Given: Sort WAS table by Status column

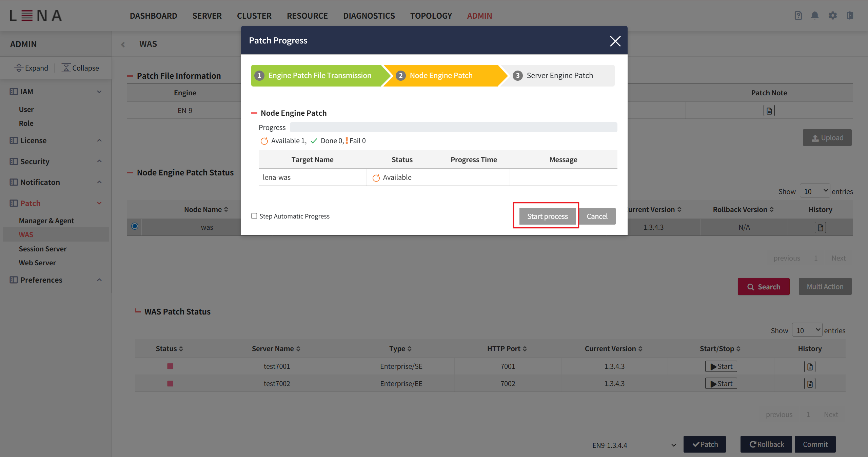Looking at the screenshot, I should pyautogui.click(x=181, y=349).
